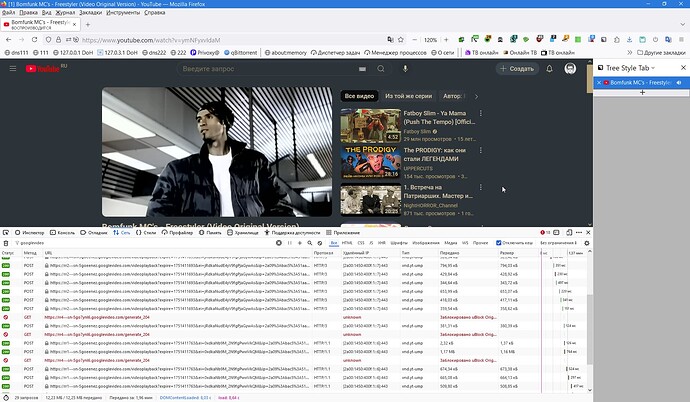This screenshot has height=402, width=690.
Task: Filter requests by Media type
Action: (x=451, y=243)
